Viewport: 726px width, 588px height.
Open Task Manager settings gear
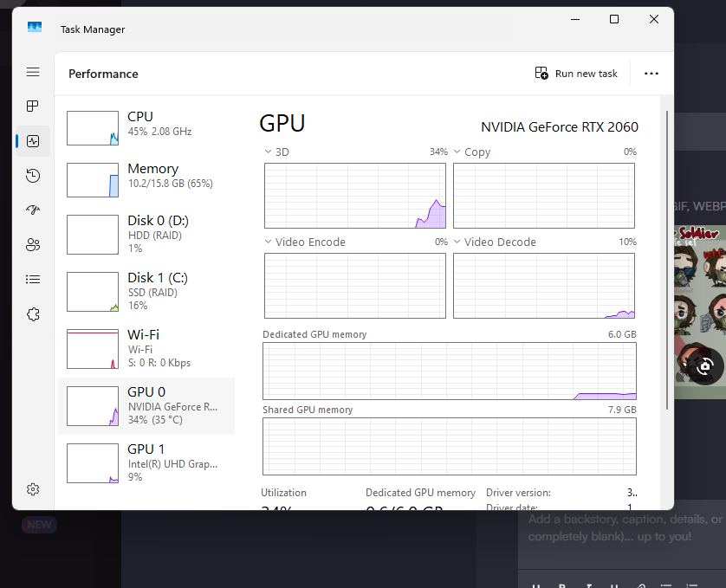33,489
